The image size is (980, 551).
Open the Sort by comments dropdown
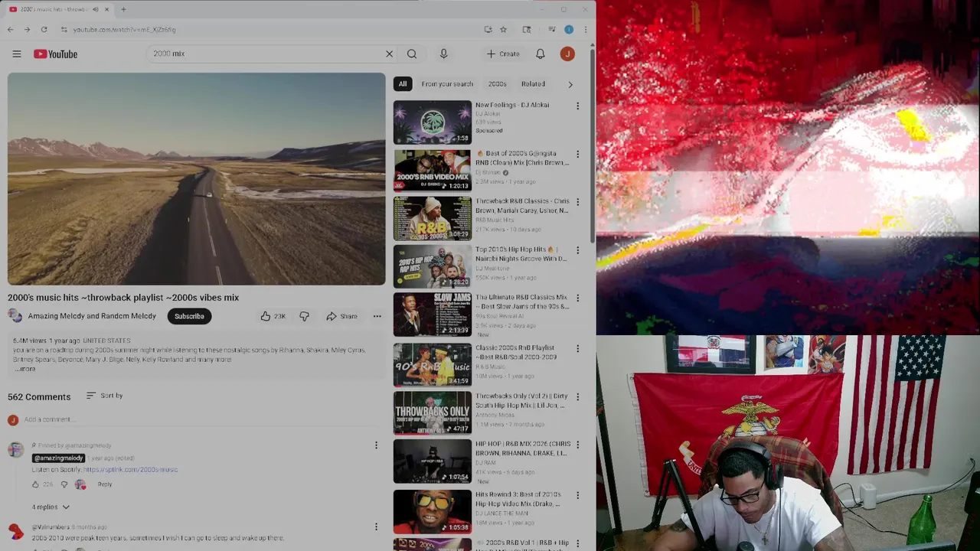[x=105, y=396]
